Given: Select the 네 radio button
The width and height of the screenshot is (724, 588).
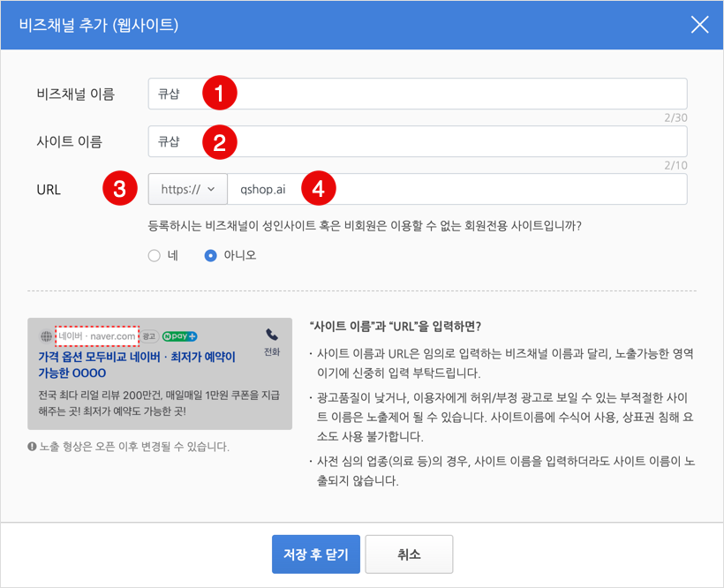Looking at the screenshot, I should 155,255.
